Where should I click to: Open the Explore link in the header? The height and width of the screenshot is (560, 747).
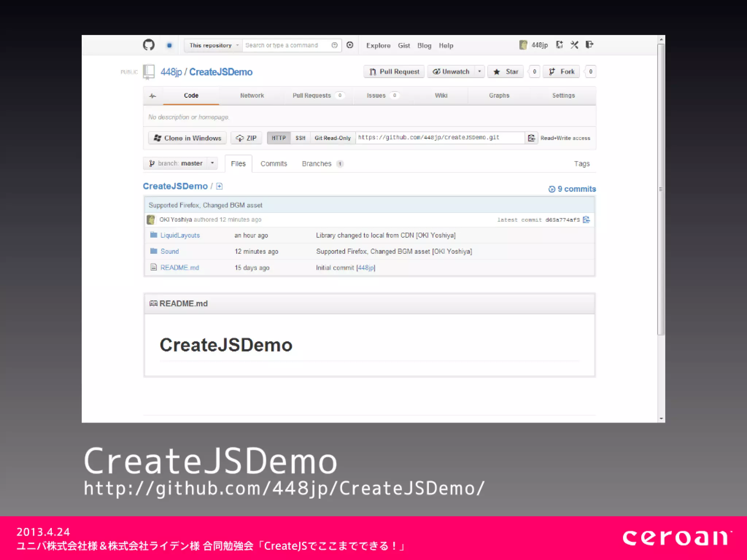[378, 46]
